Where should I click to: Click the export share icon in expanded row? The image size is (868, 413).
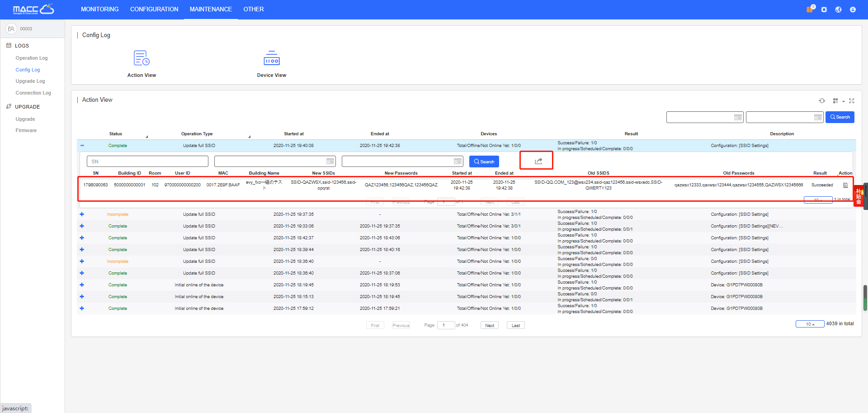pyautogui.click(x=538, y=161)
